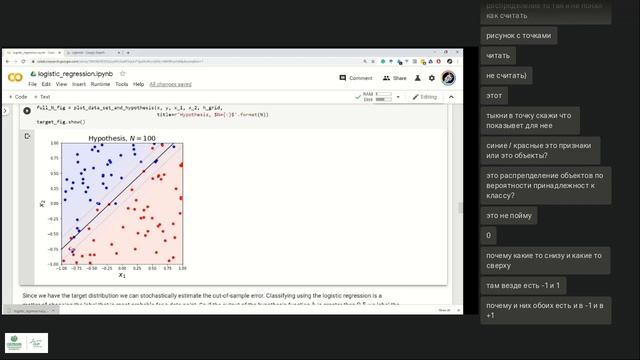Click the cell output toggle icon
The height and width of the screenshot is (360, 640).
(x=27, y=136)
